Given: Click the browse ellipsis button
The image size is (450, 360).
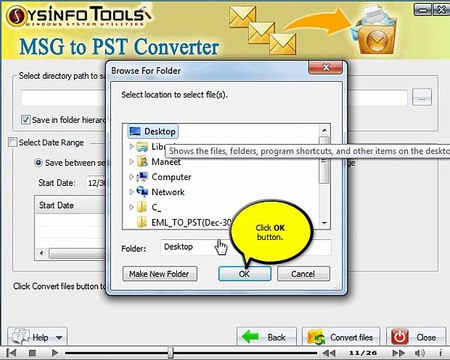Looking at the screenshot, I should coord(422,97).
